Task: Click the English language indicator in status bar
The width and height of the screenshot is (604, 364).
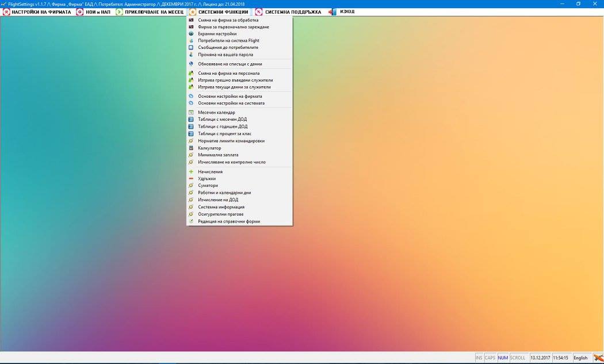Action: (580, 358)
